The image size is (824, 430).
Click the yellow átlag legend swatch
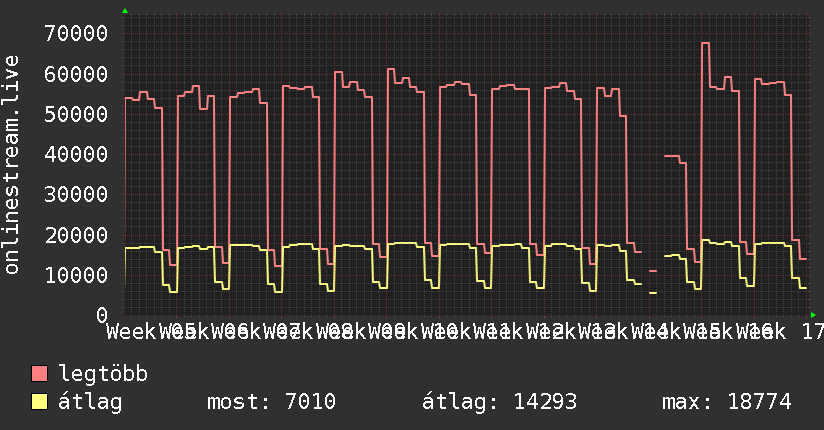tap(39, 402)
